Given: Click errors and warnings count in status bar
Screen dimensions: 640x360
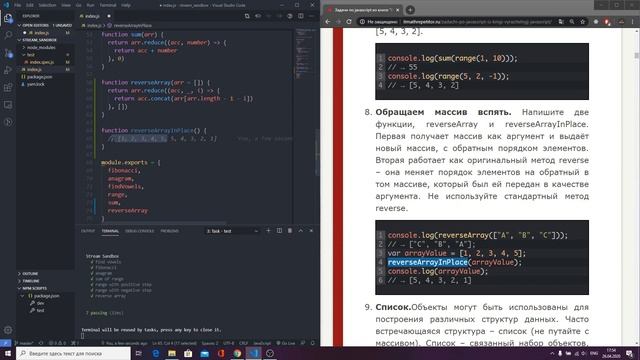Looking at the screenshot, I should tap(57, 343).
